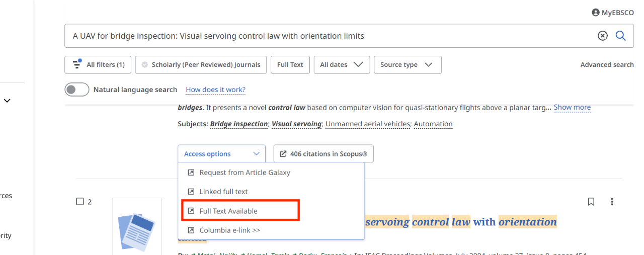Click the document thumbnail for result 2
This screenshot has height=255, width=644.
137,226
